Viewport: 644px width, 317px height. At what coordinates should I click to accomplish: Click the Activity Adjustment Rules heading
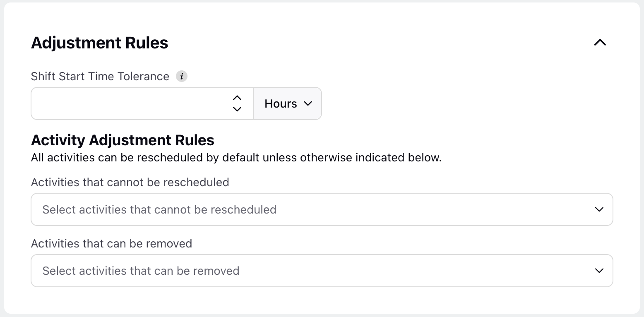coord(123,140)
